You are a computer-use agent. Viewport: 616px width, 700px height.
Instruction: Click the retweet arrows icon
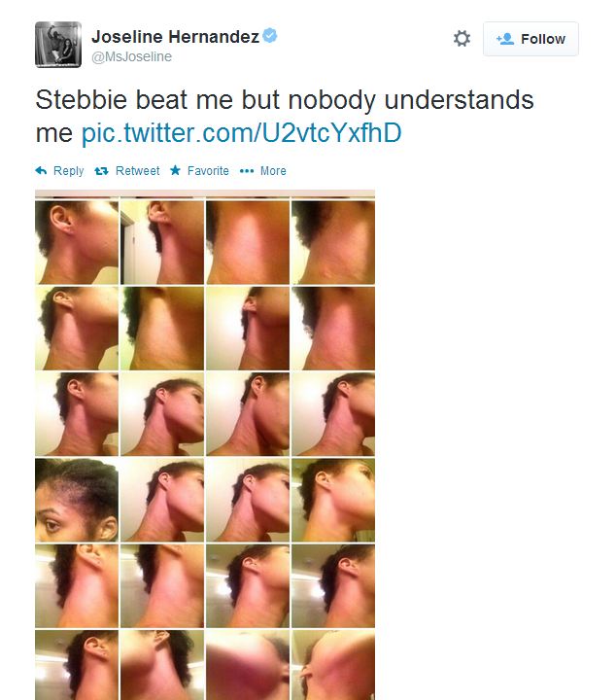(101, 171)
